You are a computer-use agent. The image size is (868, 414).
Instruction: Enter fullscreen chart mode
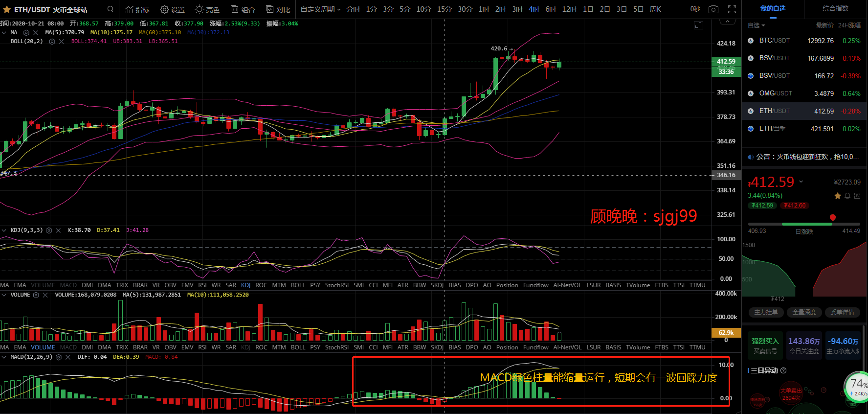click(x=732, y=9)
